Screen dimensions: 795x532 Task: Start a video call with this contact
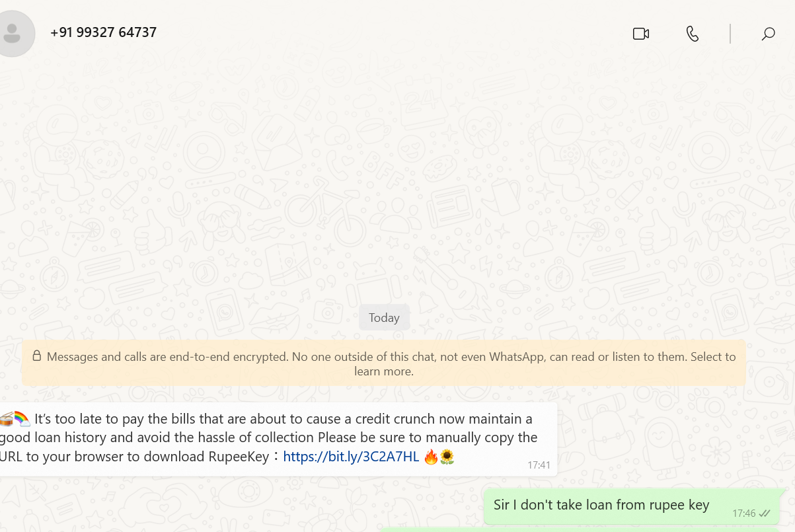pyautogui.click(x=640, y=34)
